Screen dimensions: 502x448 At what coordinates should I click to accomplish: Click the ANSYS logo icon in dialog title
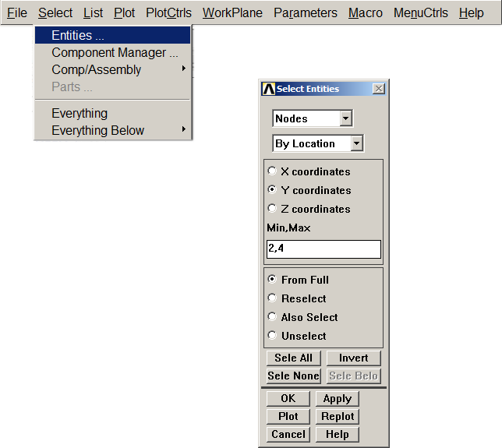[x=269, y=89]
